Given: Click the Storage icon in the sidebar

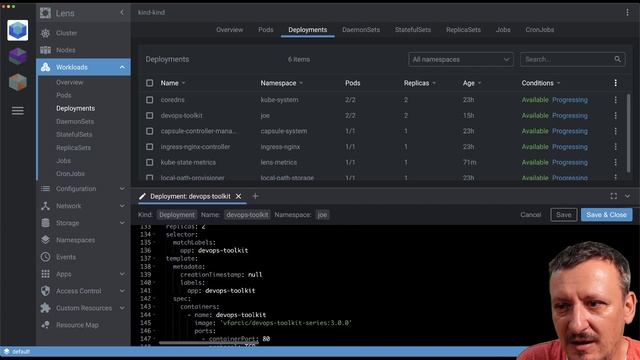Looking at the screenshot, I should pos(45,223).
